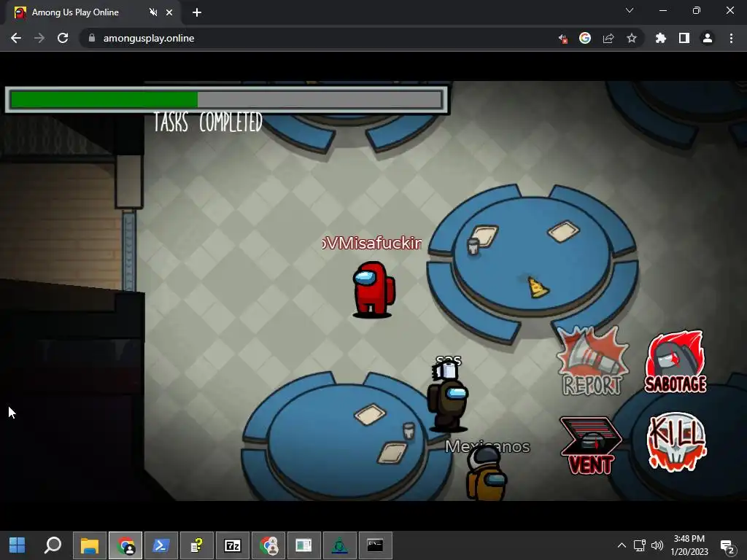The image size is (747, 560).
Task: Open network status in system tray
Action: [639, 545]
